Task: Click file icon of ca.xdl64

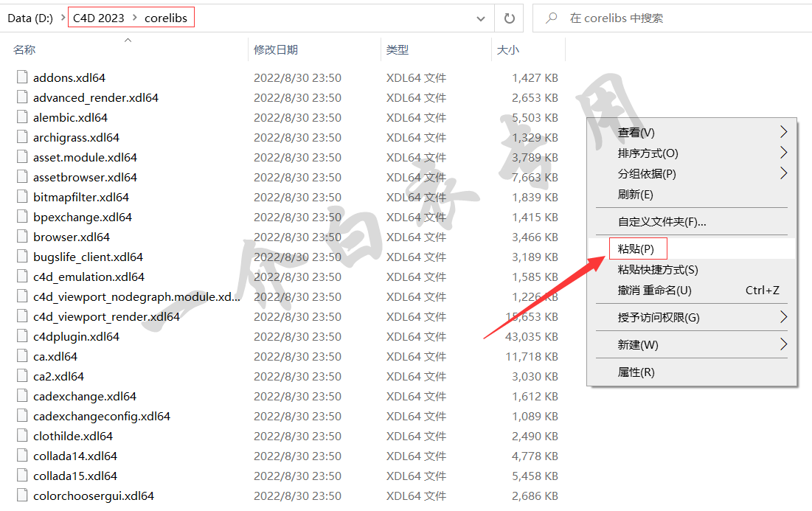Action: tap(21, 356)
